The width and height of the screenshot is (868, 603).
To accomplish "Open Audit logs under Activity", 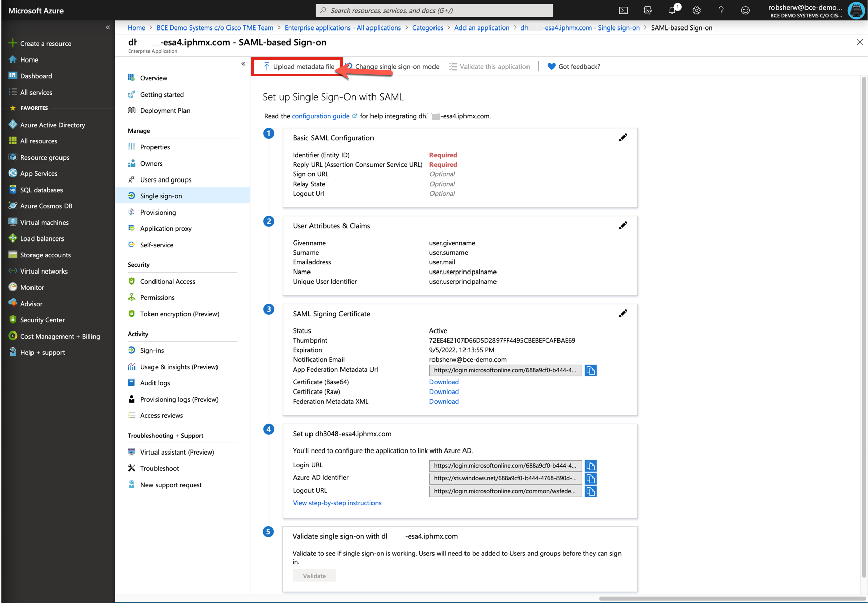I will (x=155, y=383).
